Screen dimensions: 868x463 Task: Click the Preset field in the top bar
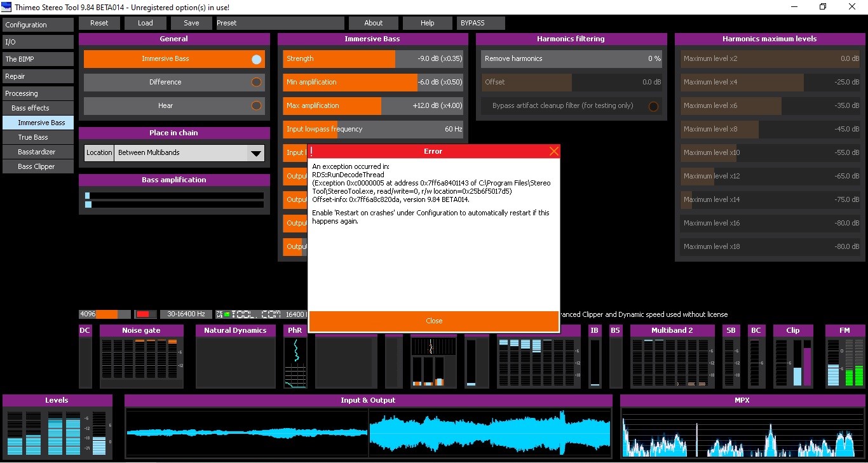[279, 23]
